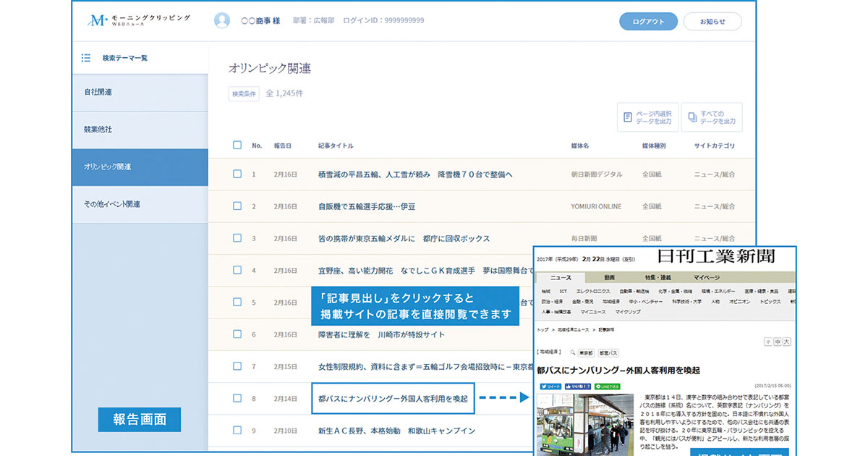Open article 女性制限規約、資料に含まず
The width and height of the screenshot is (868, 456).
425,366
